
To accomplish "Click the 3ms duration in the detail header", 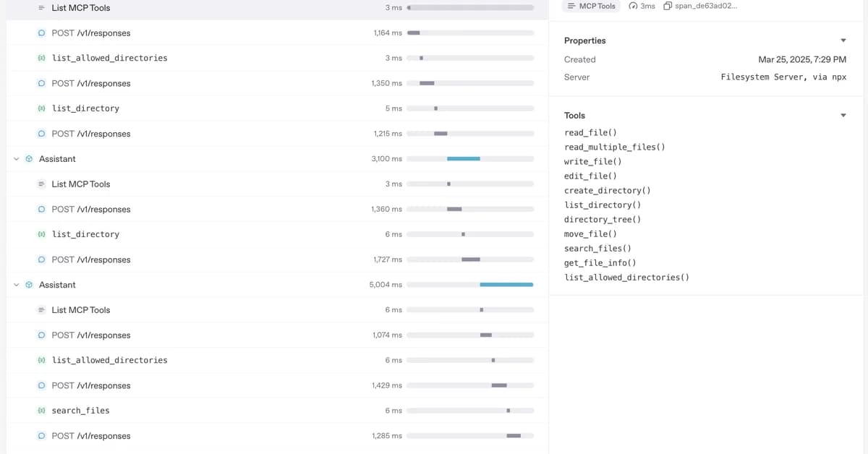I will (x=647, y=6).
